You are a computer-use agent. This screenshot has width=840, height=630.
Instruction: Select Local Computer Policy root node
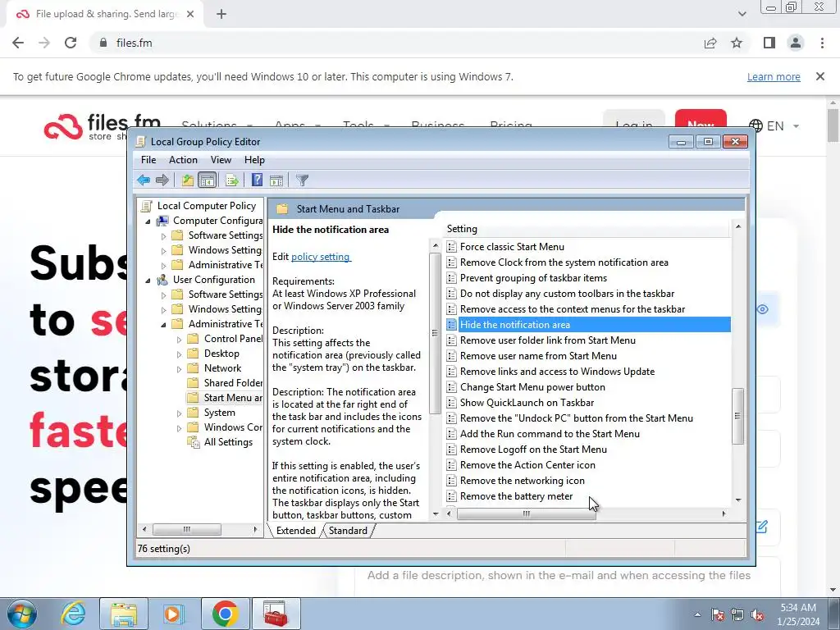point(206,206)
